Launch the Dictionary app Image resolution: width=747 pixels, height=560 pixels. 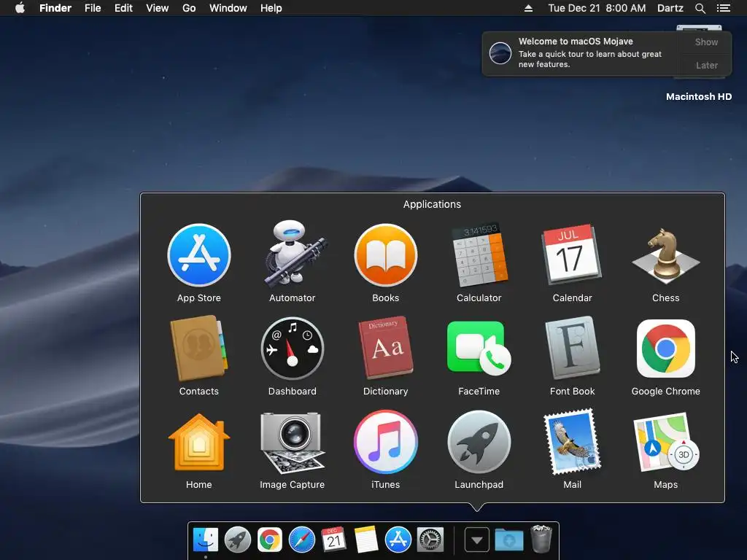tap(385, 348)
